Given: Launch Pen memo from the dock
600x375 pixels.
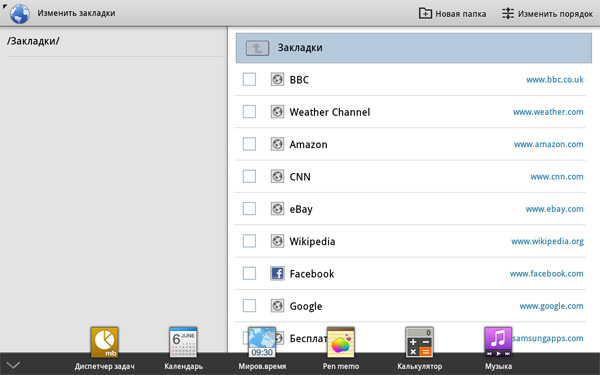Looking at the screenshot, I should [341, 342].
